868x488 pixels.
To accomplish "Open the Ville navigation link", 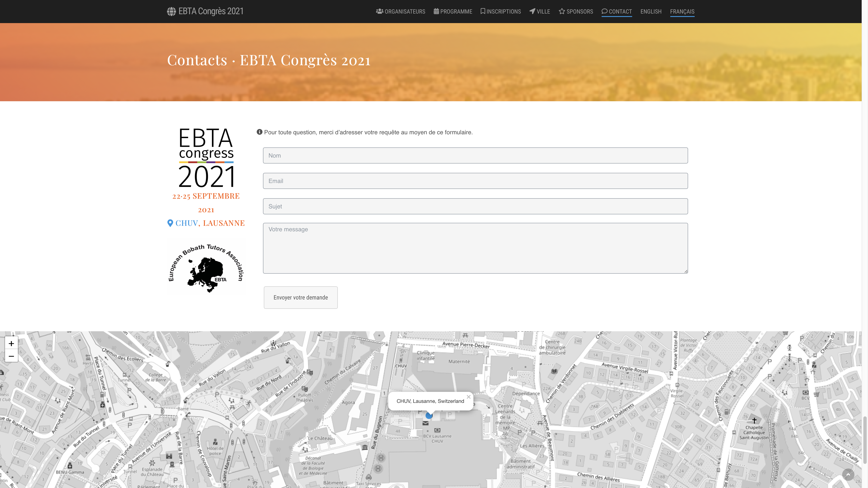I will [540, 11].
